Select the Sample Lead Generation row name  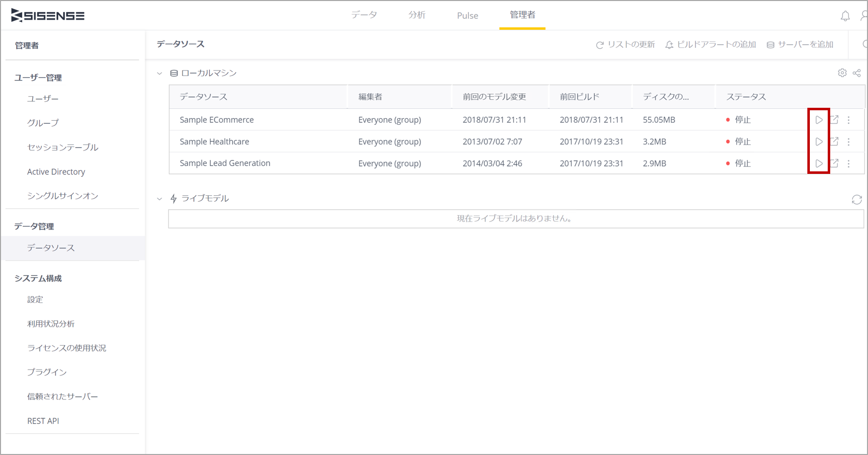click(x=225, y=163)
